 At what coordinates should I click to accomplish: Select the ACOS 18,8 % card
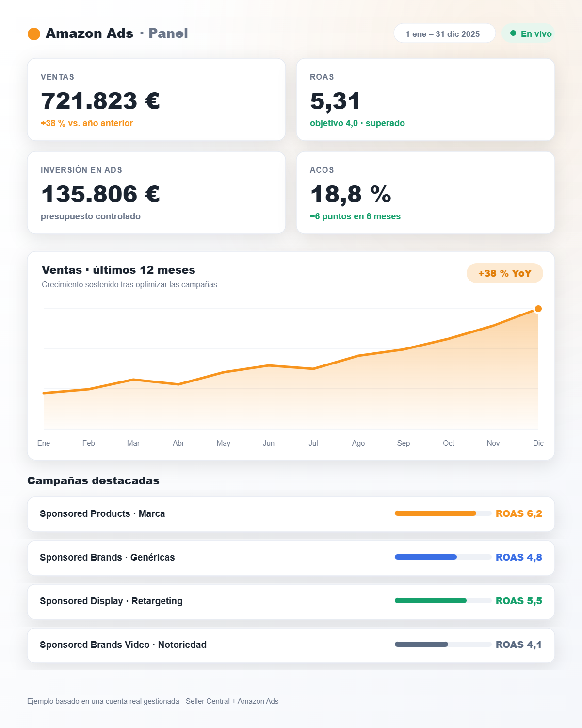pos(425,193)
